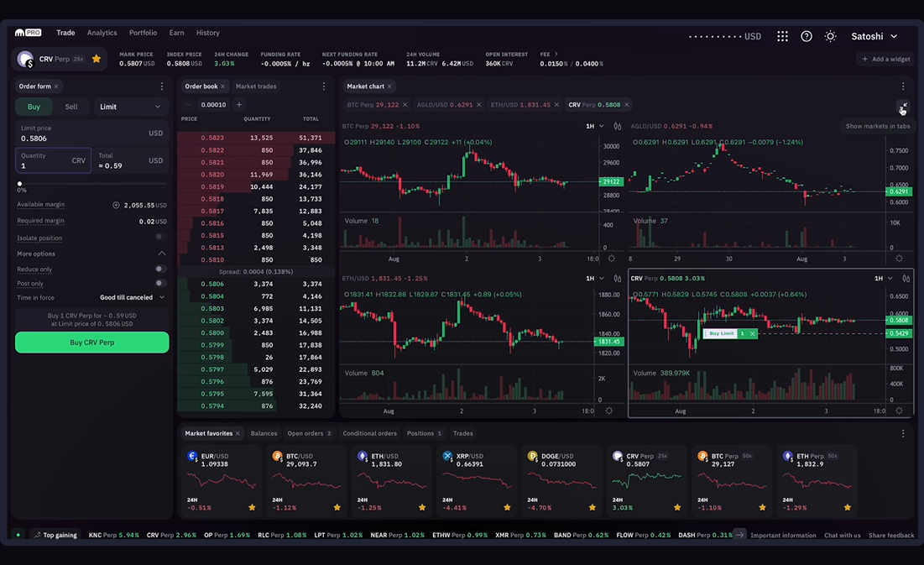The image size is (924, 565).
Task: Click the Total USD input field
Action: [131, 160]
